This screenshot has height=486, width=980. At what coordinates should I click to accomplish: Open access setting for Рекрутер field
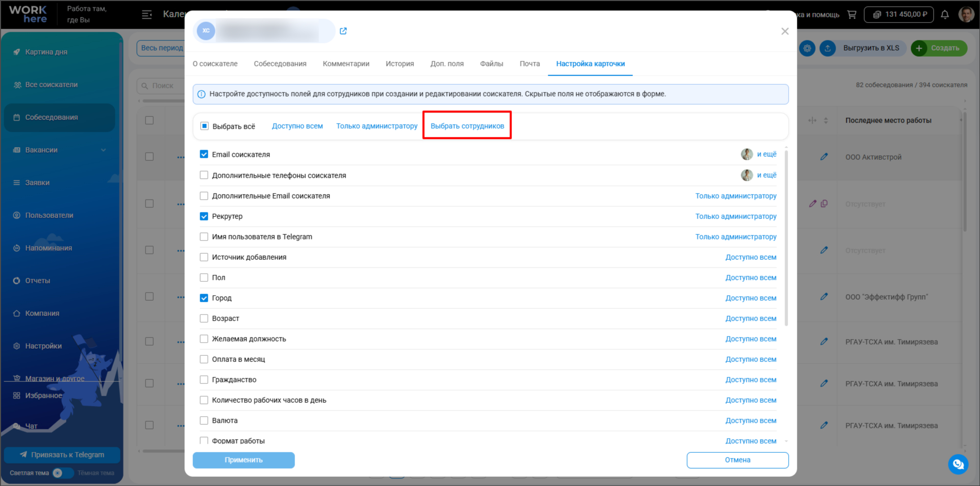click(x=736, y=216)
